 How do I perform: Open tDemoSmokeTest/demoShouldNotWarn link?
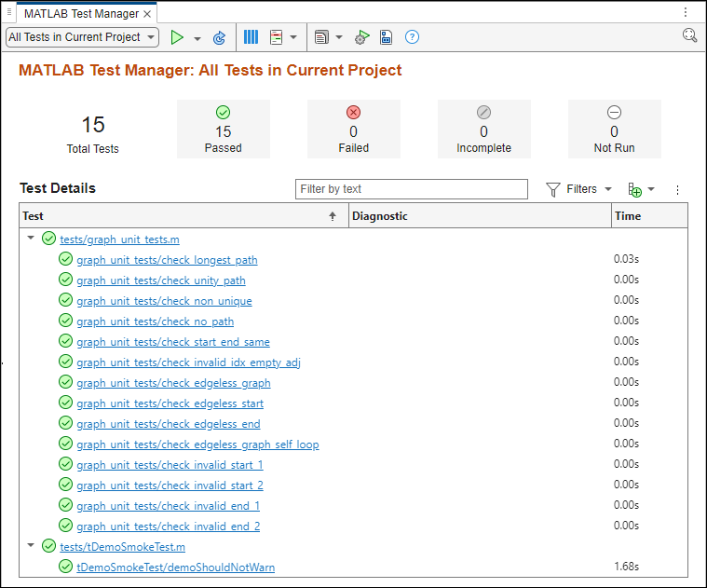coord(176,567)
